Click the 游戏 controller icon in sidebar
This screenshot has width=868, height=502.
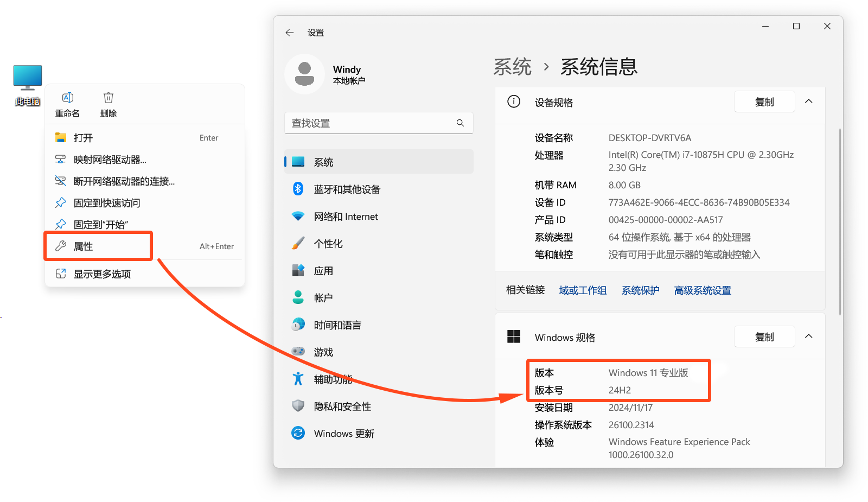click(x=298, y=352)
